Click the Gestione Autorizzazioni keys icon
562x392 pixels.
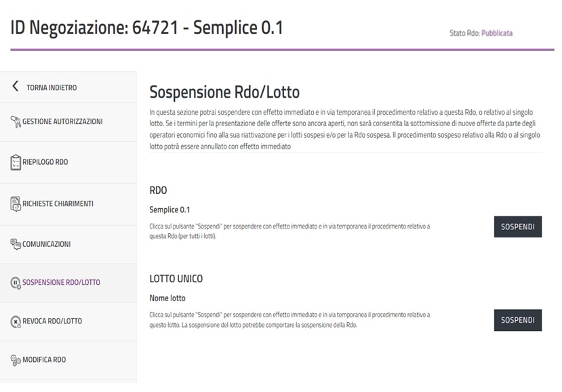pyautogui.click(x=16, y=122)
